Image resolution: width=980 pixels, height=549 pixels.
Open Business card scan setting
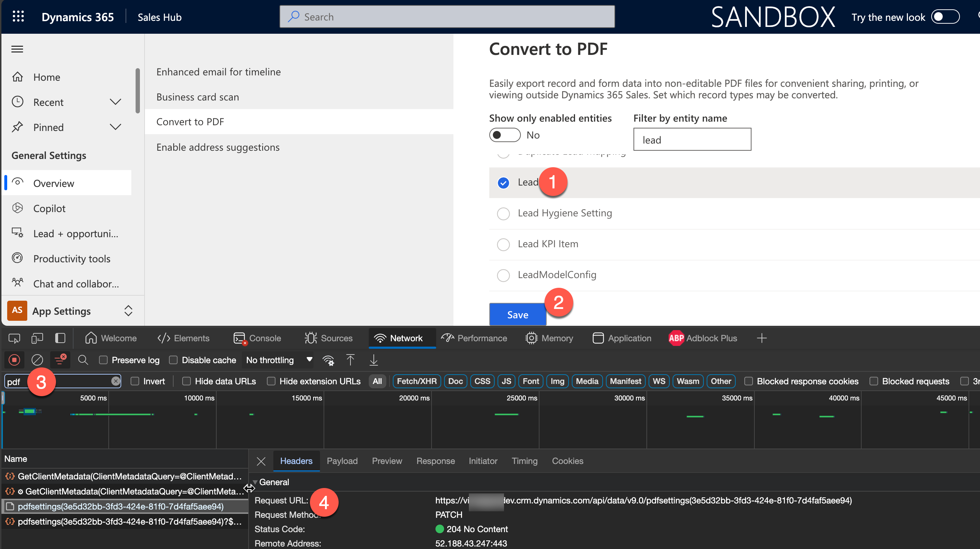pyautogui.click(x=197, y=97)
